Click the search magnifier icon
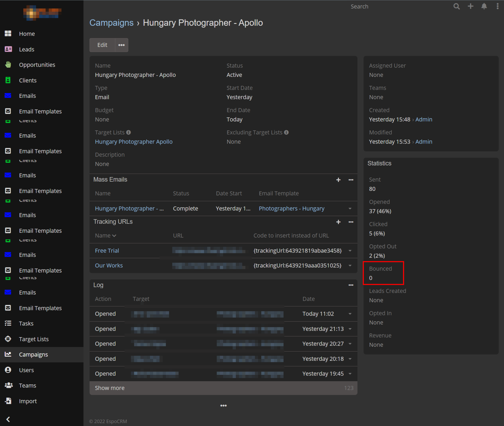Image resolution: width=504 pixels, height=426 pixels. pos(456,6)
